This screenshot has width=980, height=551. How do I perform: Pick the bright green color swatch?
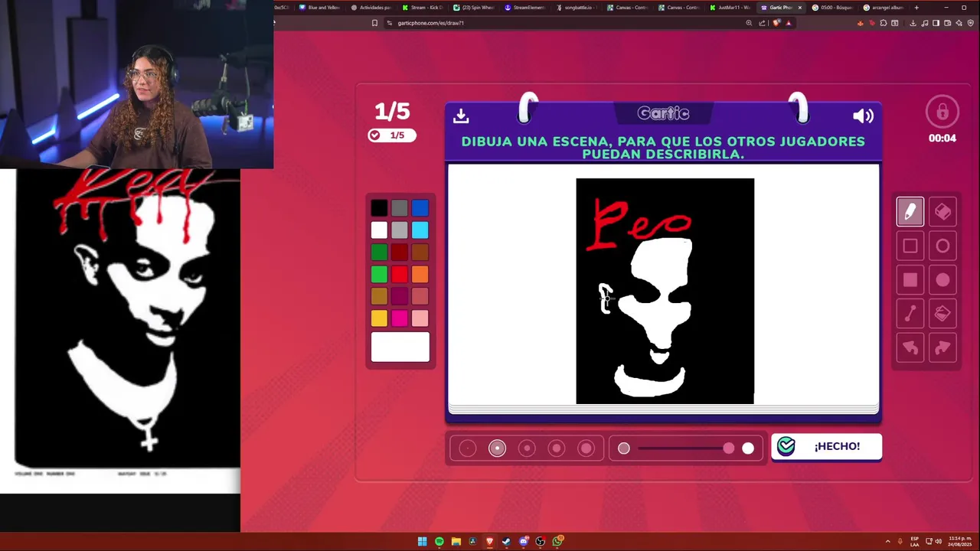point(379,274)
